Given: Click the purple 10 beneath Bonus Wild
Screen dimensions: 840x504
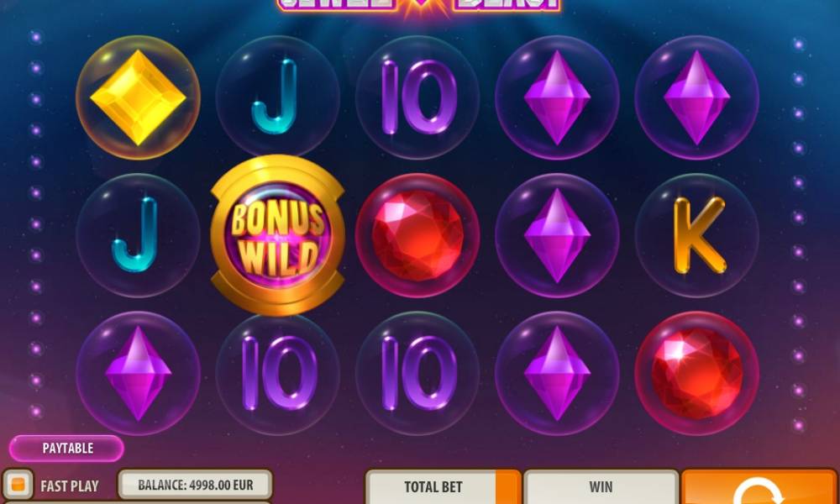Looking at the screenshot, I should (277, 373).
